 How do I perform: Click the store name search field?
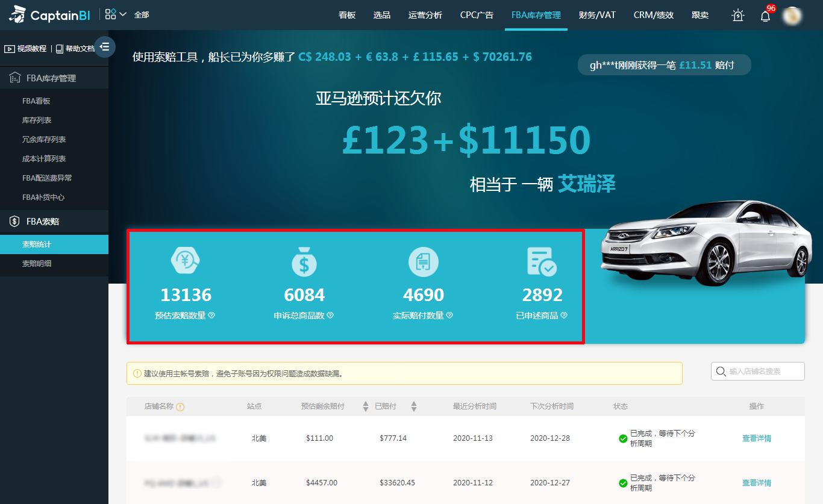click(x=758, y=372)
